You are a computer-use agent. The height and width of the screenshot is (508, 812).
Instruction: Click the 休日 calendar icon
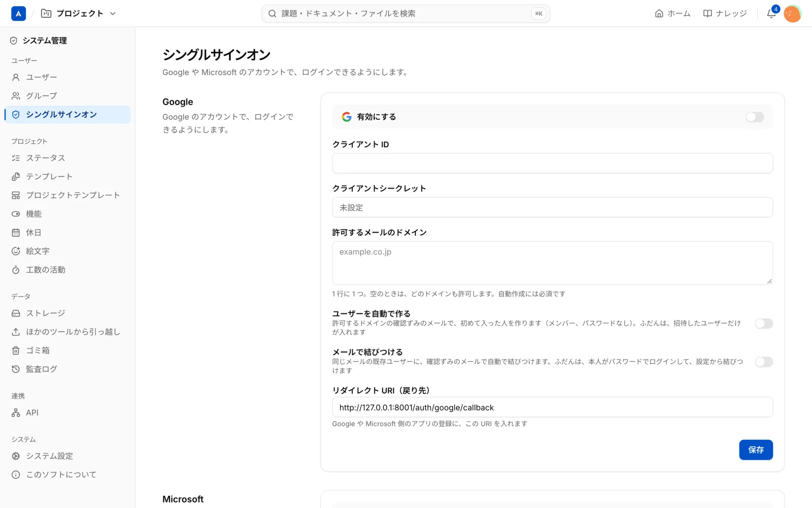click(x=16, y=233)
